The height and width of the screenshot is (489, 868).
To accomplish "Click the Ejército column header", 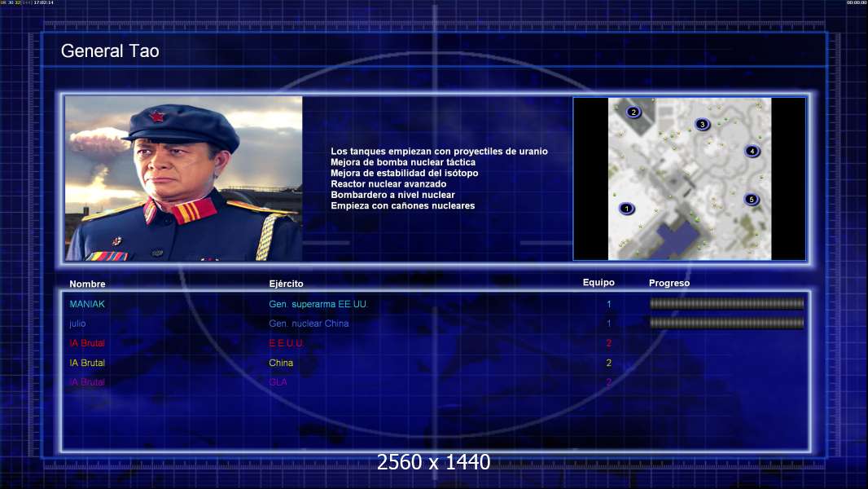I will click(x=286, y=284).
